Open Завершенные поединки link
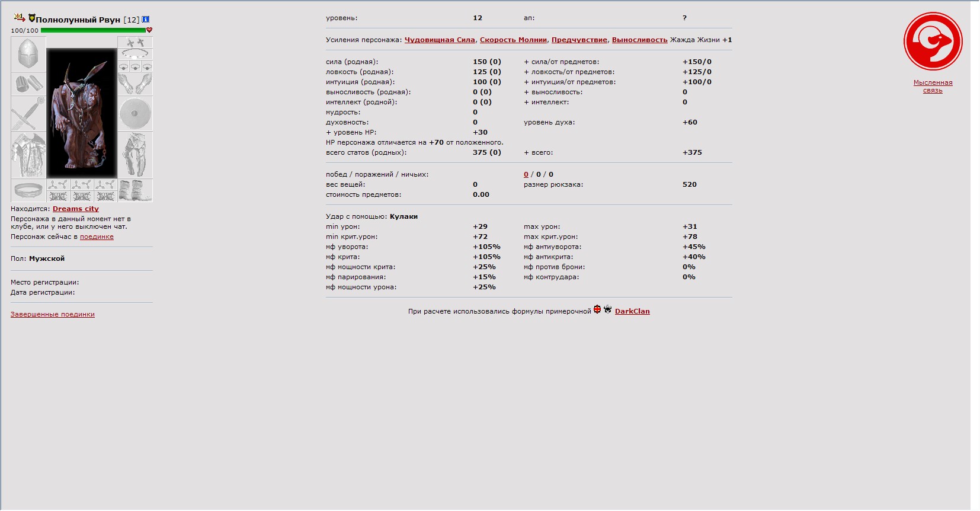This screenshot has height=511, width=980. [53, 314]
